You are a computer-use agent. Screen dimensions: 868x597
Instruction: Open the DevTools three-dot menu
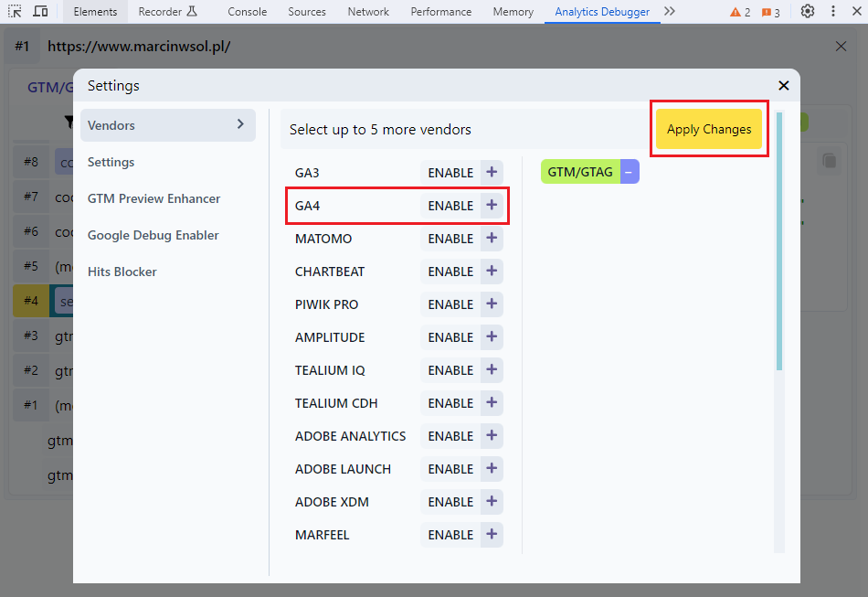pos(833,11)
